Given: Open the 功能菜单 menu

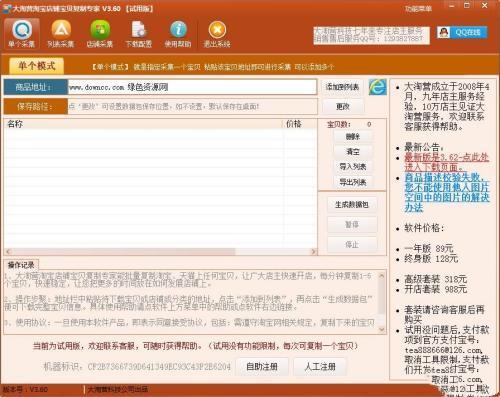Looking at the screenshot, I should tap(418, 9).
